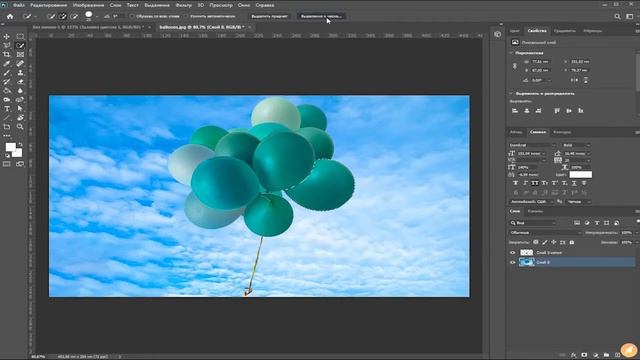Select the Pen tool

pos(20,100)
